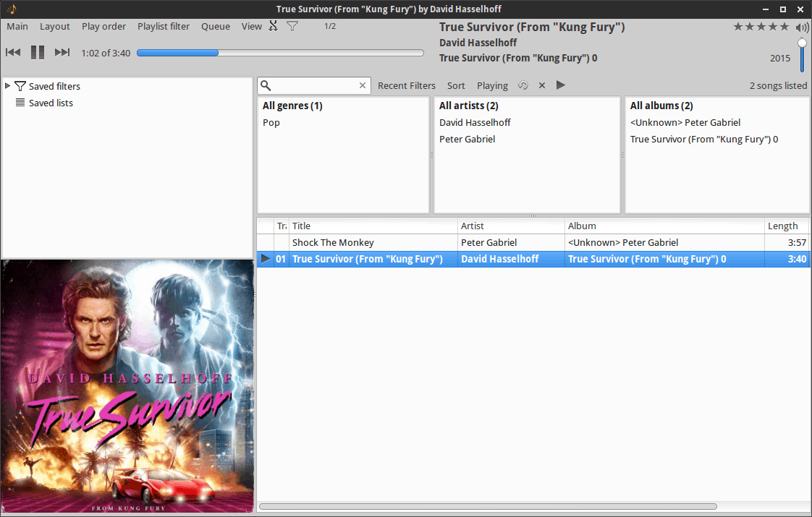The image size is (812, 517).
Task: Click the Saved lists icon
Action: point(20,103)
